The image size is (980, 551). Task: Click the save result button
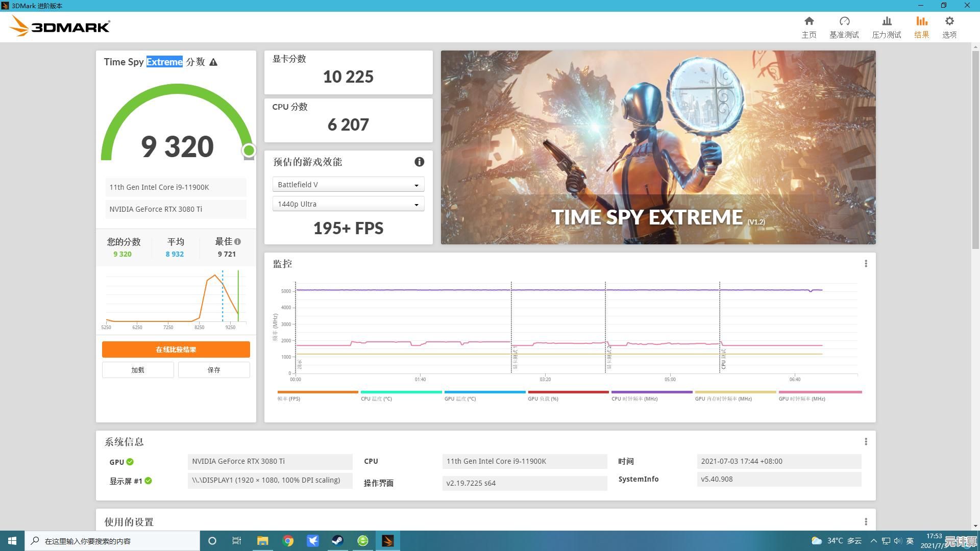(214, 370)
